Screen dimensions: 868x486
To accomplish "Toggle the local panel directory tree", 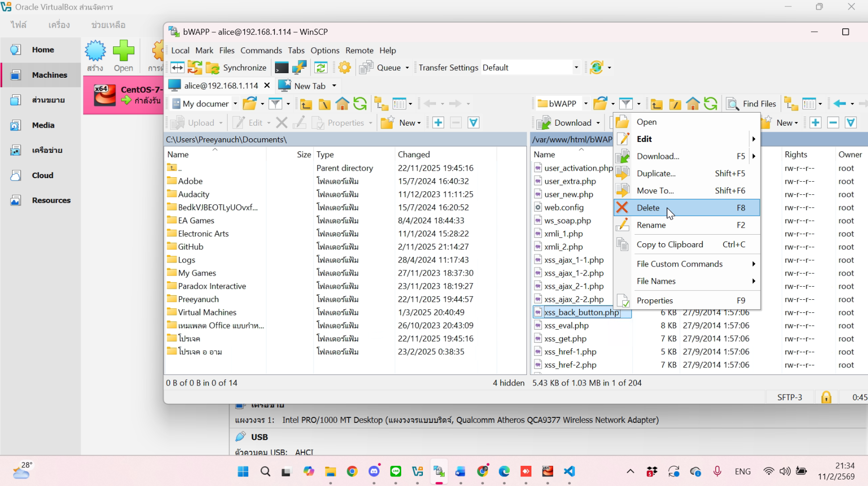I will point(381,104).
